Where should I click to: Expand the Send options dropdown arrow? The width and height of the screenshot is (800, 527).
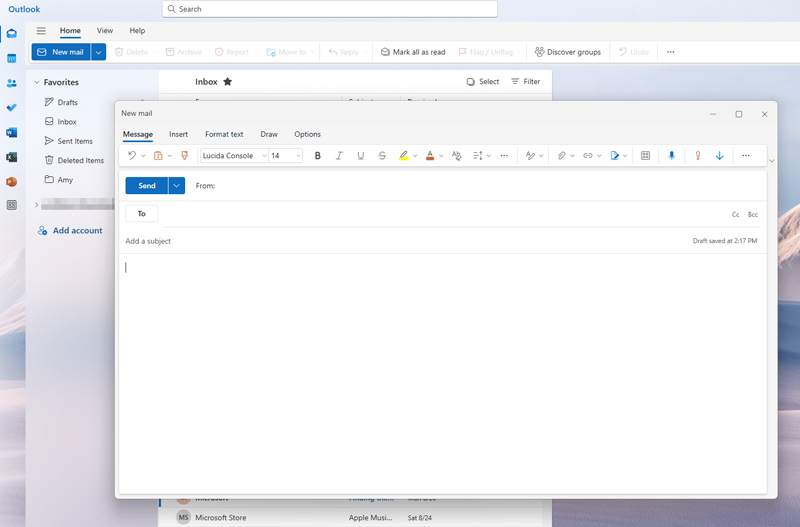(x=177, y=186)
